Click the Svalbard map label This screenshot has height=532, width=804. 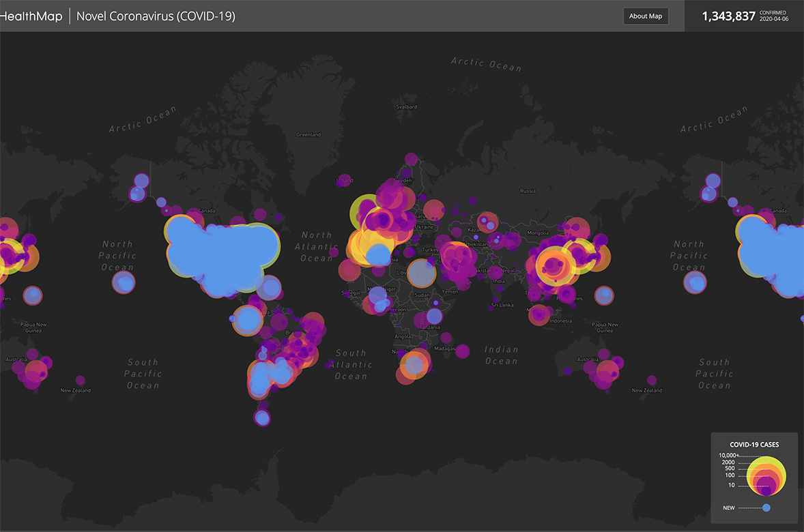point(406,107)
